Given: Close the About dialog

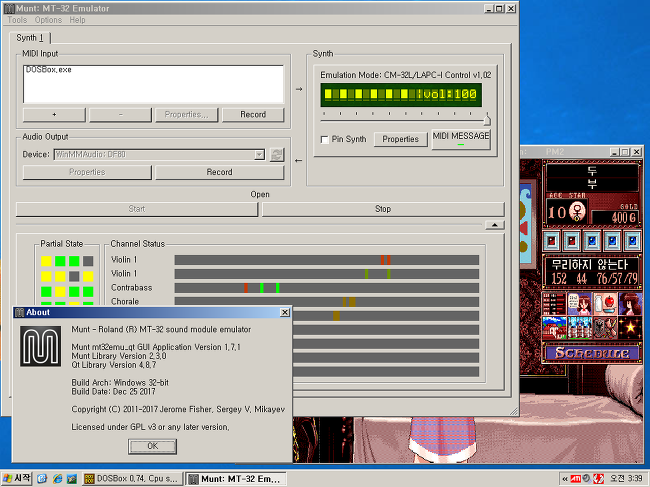Looking at the screenshot, I should [x=285, y=313].
